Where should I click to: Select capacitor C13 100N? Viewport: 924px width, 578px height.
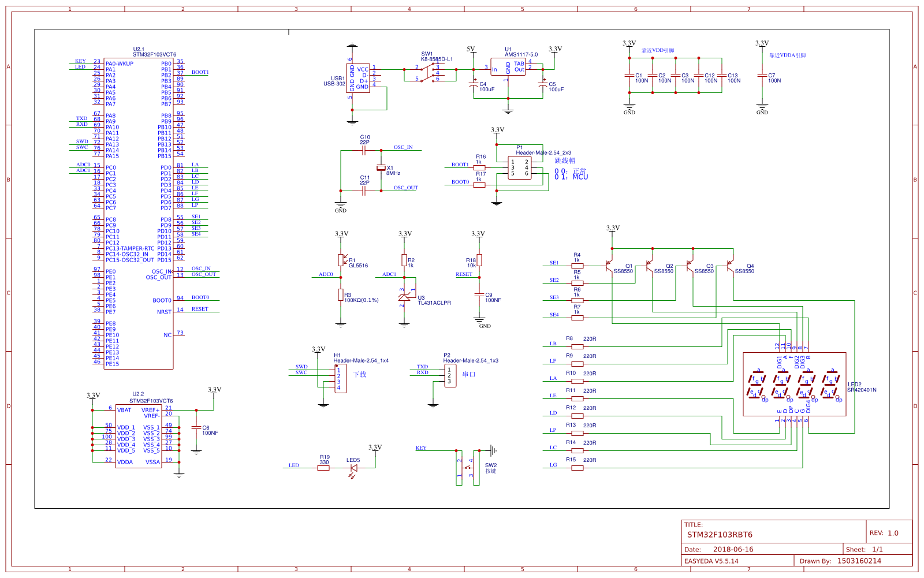722,75
